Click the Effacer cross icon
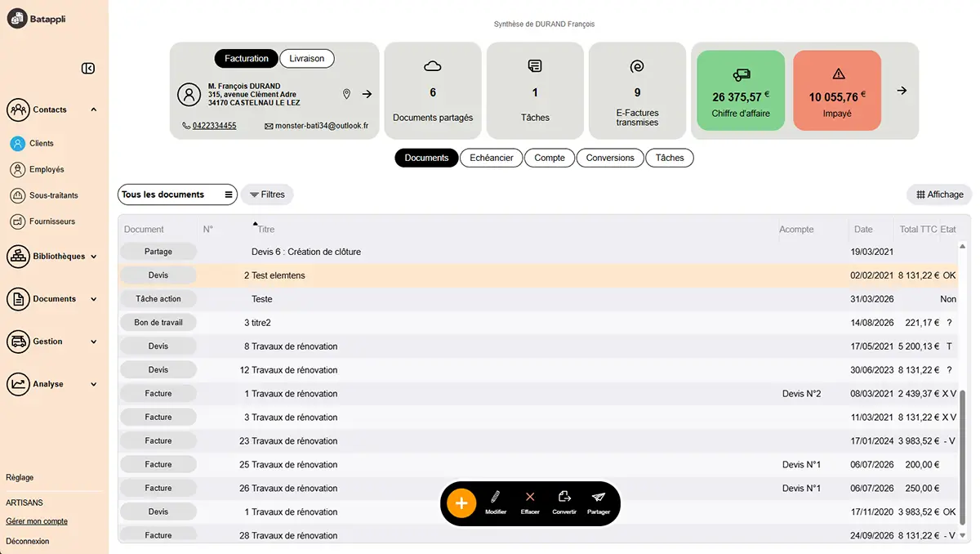Image resolution: width=980 pixels, height=554 pixels. 530,497
